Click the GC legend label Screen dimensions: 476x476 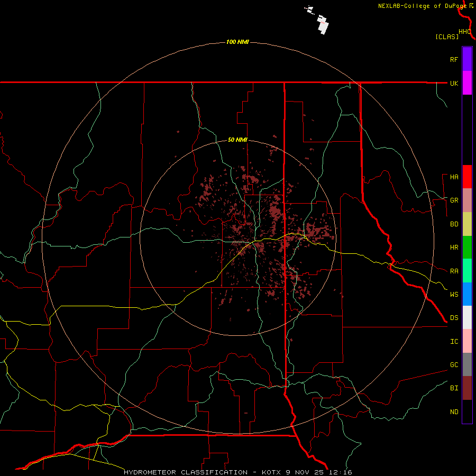click(x=454, y=365)
